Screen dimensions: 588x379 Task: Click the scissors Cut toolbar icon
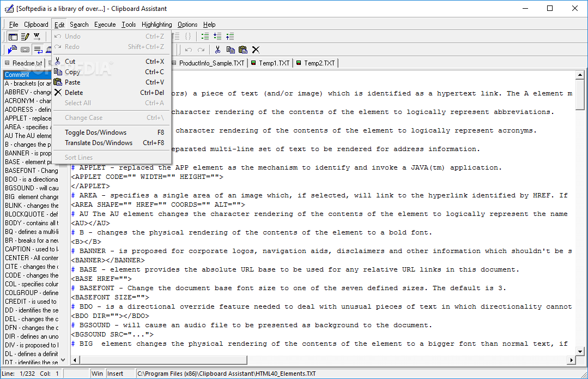tap(217, 50)
